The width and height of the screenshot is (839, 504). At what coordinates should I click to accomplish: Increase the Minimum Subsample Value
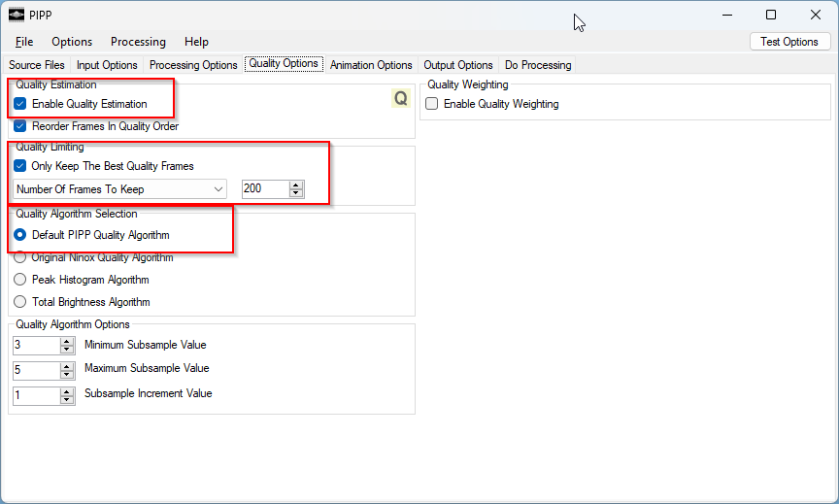[67, 342]
